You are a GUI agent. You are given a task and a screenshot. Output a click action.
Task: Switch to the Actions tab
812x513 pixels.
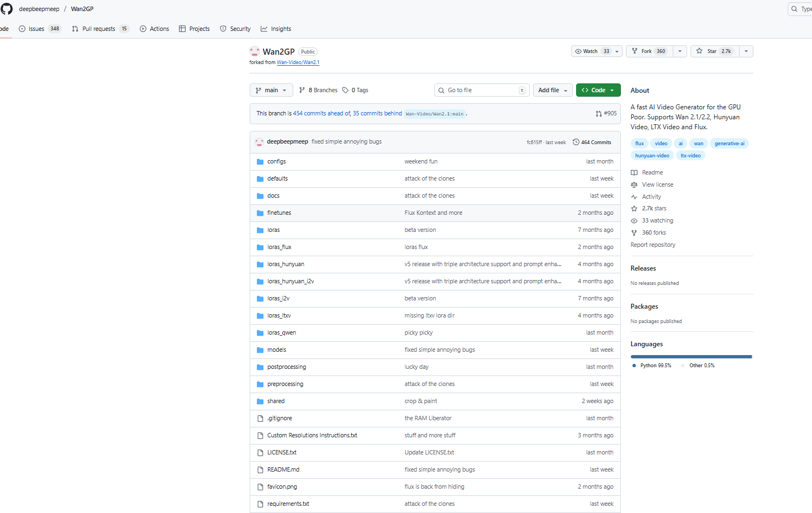pos(155,29)
